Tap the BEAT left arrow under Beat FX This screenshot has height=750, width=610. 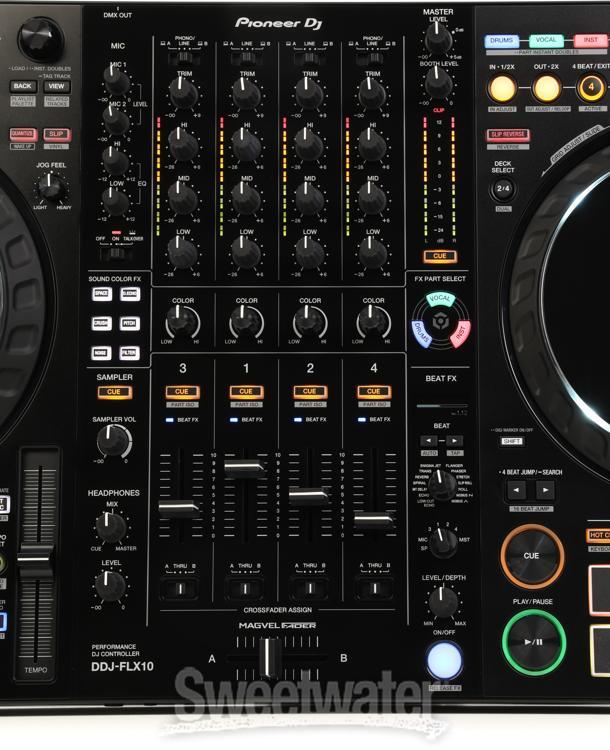click(428, 441)
